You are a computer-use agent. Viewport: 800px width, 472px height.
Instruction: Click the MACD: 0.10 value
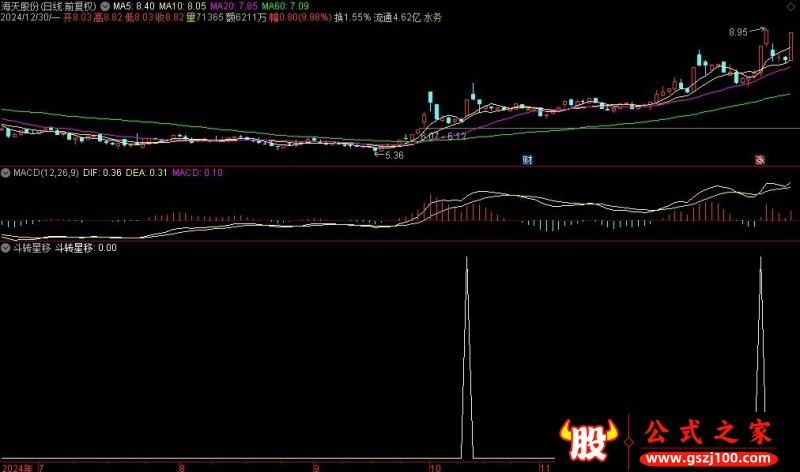coord(197,173)
